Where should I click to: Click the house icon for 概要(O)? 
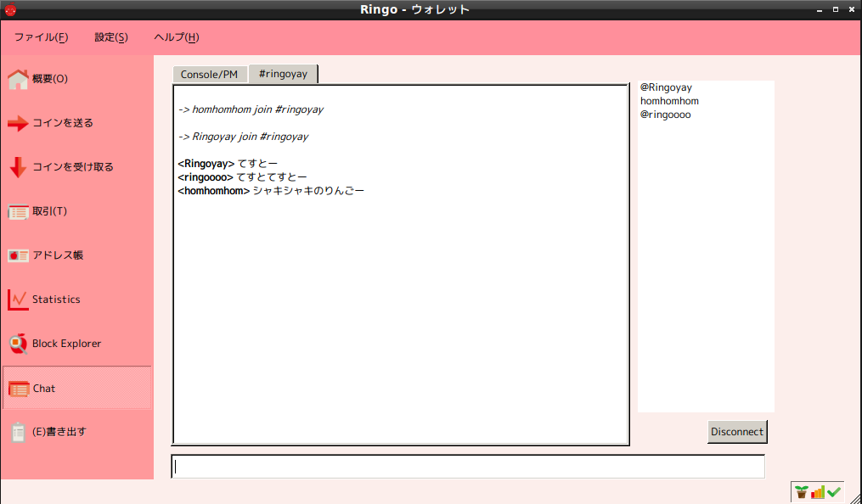click(18, 79)
